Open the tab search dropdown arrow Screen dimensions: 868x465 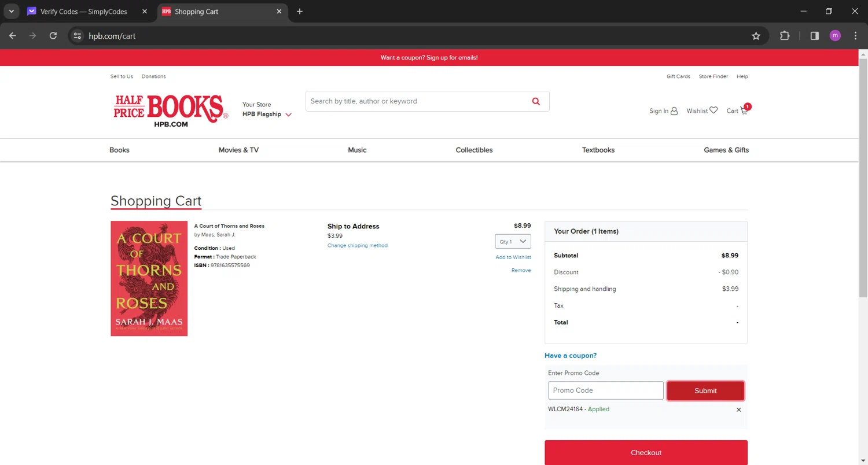click(11, 12)
